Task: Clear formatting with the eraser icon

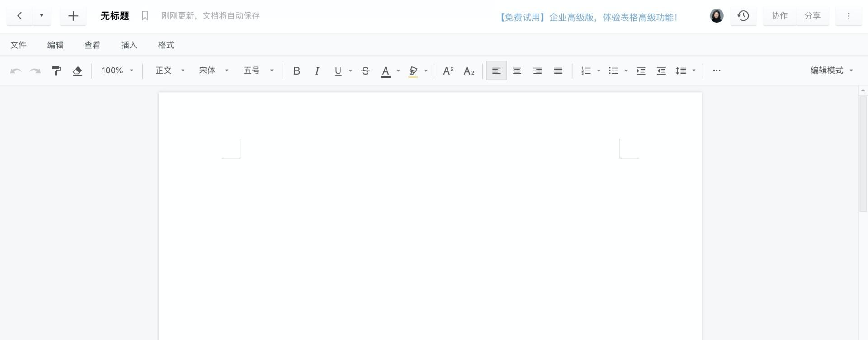Action: click(x=77, y=71)
